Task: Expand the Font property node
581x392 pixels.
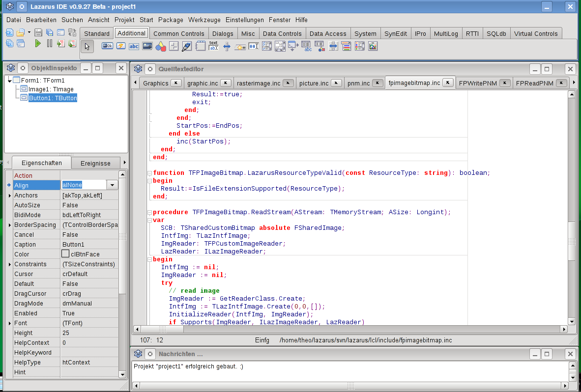Action: (x=9, y=323)
